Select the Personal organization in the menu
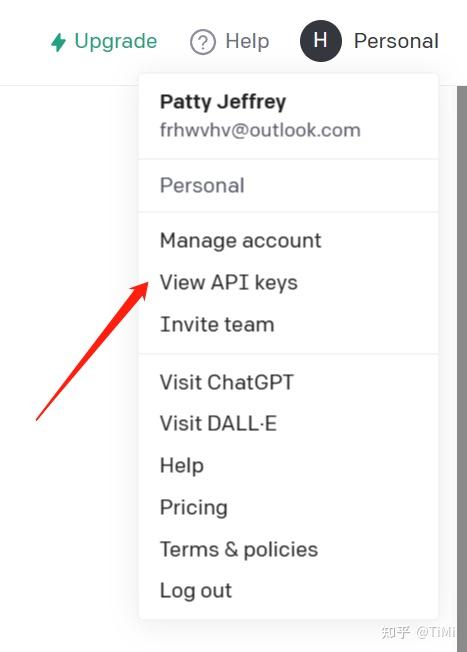 point(289,185)
